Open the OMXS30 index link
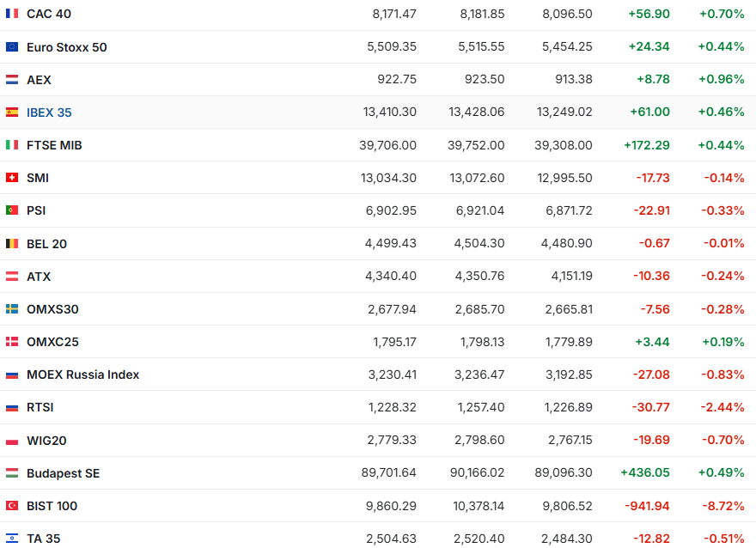This screenshot has width=756, height=548. (x=52, y=309)
